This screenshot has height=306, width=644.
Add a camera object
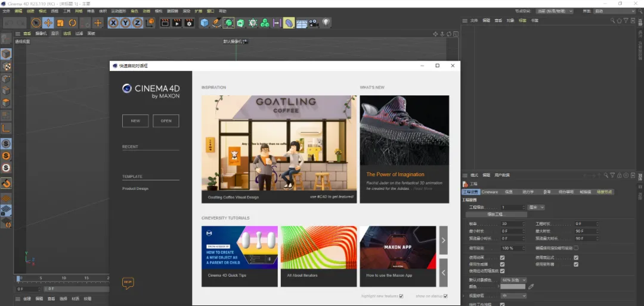pyautogui.click(x=314, y=23)
